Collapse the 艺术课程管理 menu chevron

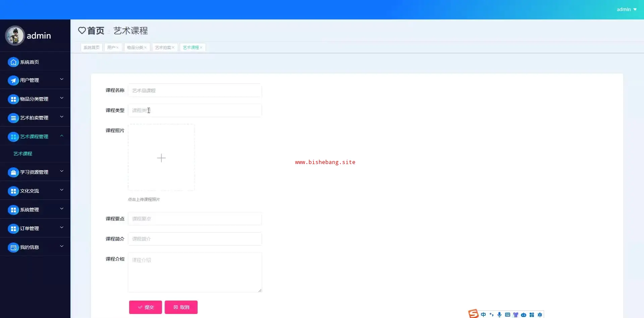click(62, 136)
